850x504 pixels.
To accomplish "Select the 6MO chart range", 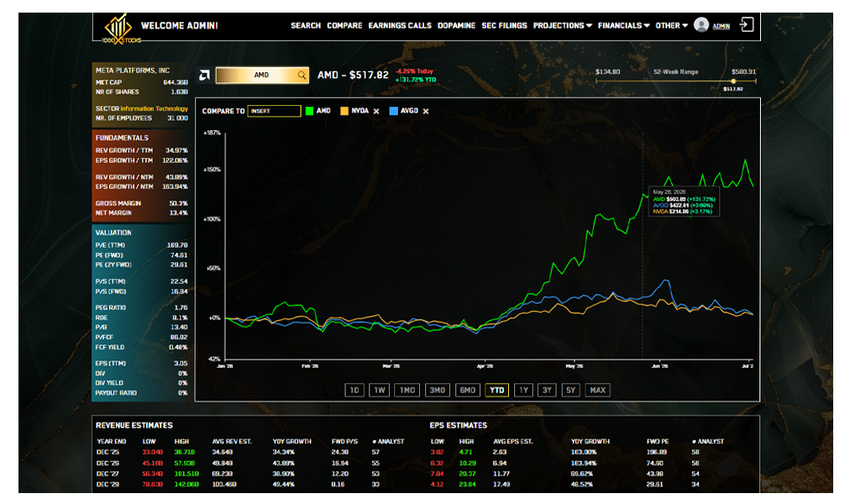I will (x=467, y=391).
